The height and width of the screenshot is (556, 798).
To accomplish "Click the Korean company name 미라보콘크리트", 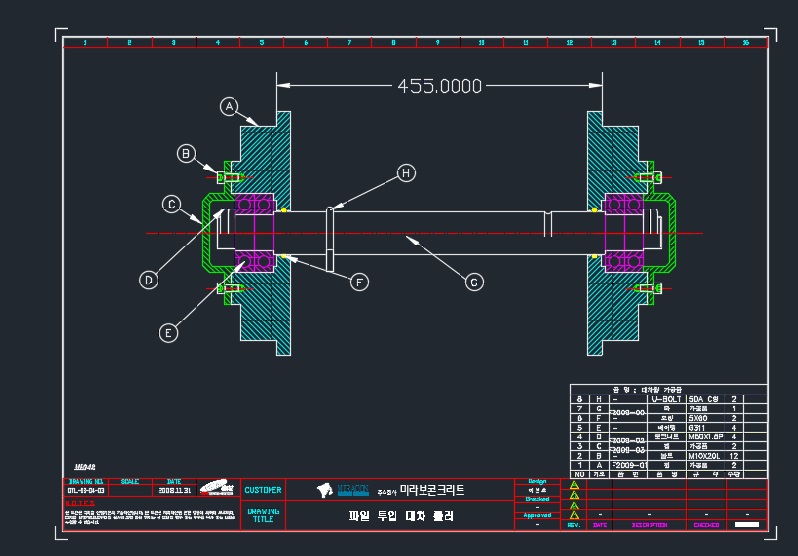I will (432, 490).
